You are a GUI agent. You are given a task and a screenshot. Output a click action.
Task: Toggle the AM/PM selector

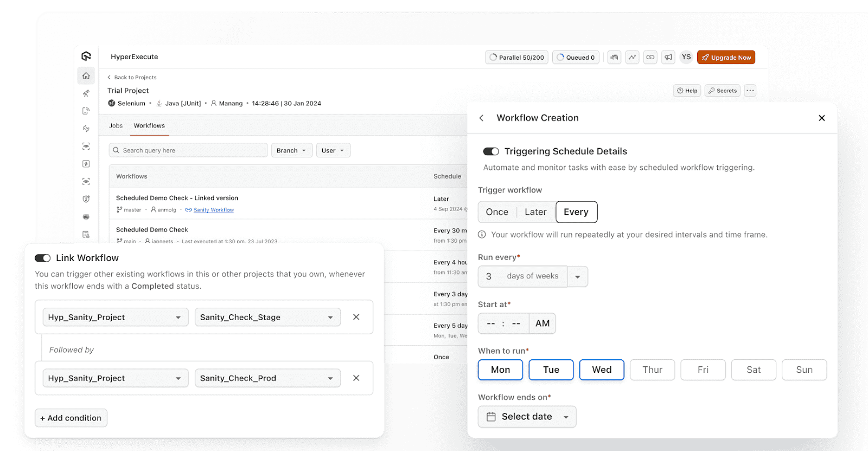pos(542,323)
